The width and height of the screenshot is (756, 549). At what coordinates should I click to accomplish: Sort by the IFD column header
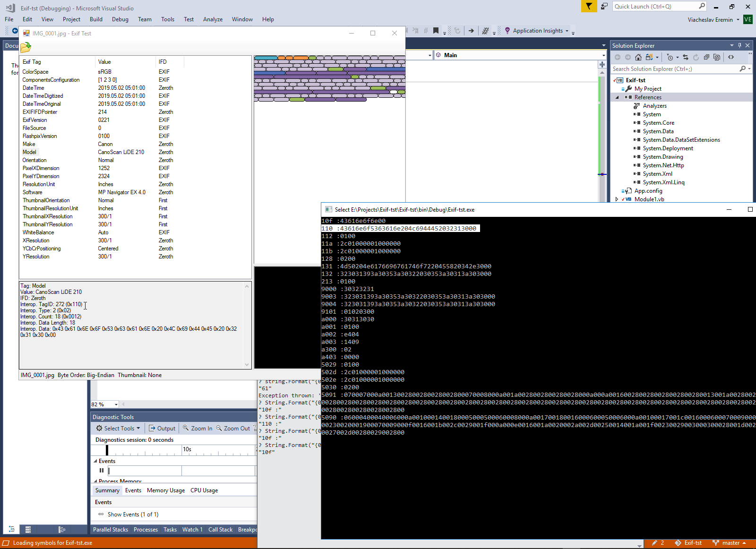[170, 62]
